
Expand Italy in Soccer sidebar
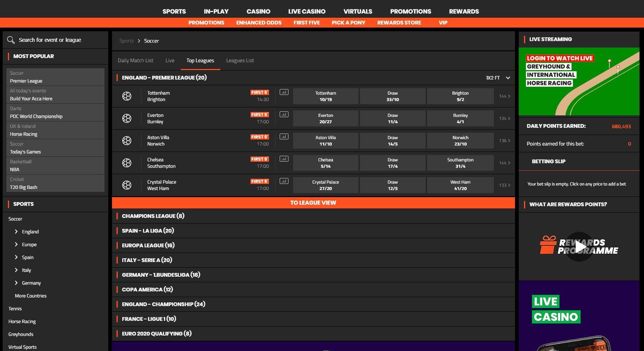point(16,270)
